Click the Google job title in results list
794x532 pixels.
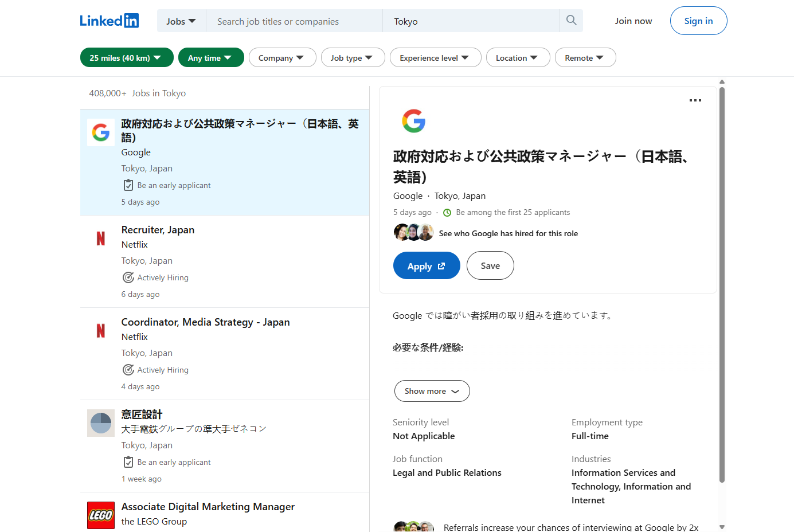point(240,131)
